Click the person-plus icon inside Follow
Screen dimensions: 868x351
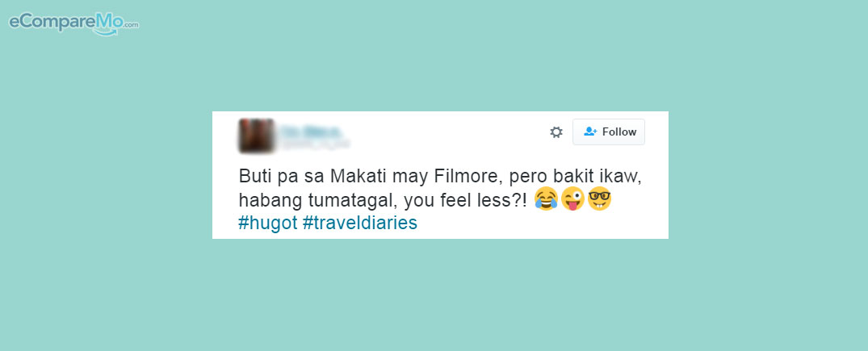(590, 132)
